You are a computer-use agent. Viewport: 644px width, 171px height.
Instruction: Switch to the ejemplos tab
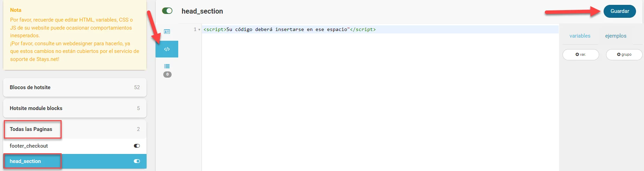tap(616, 36)
